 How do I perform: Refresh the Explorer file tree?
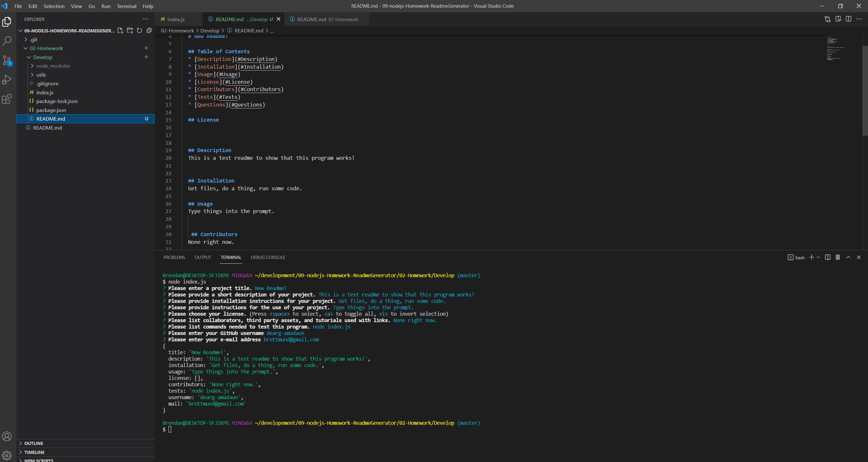click(x=140, y=30)
